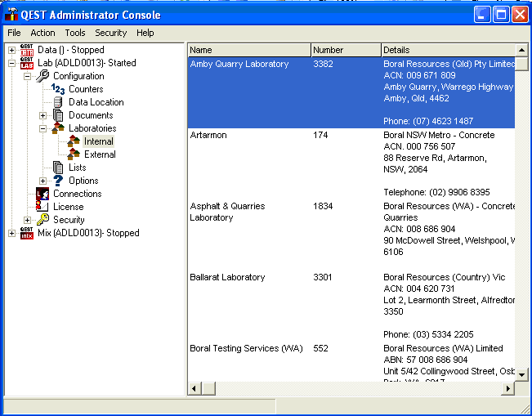
Task: Click the Security key icon in tree
Action: pyautogui.click(x=42, y=220)
